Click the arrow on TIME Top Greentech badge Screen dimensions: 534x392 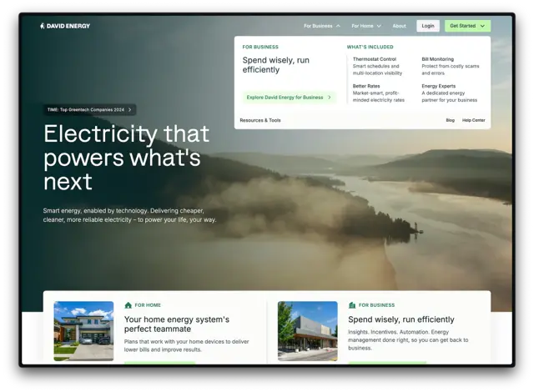pos(130,109)
